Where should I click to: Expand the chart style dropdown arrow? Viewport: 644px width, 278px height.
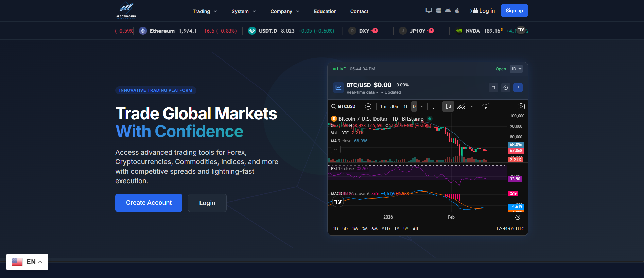(x=472, y=106)
